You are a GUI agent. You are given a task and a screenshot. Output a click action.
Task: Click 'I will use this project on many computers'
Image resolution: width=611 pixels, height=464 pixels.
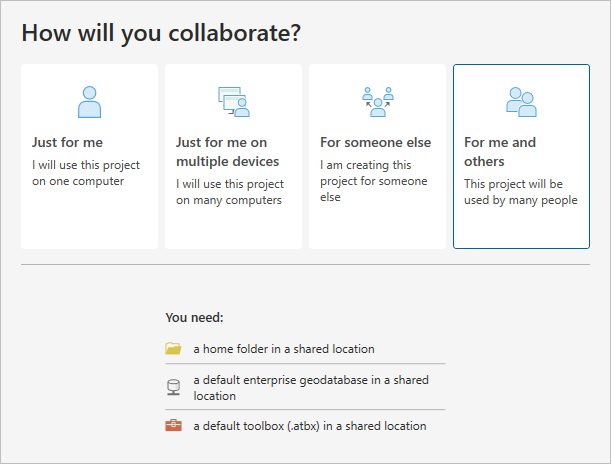(229, 192)
